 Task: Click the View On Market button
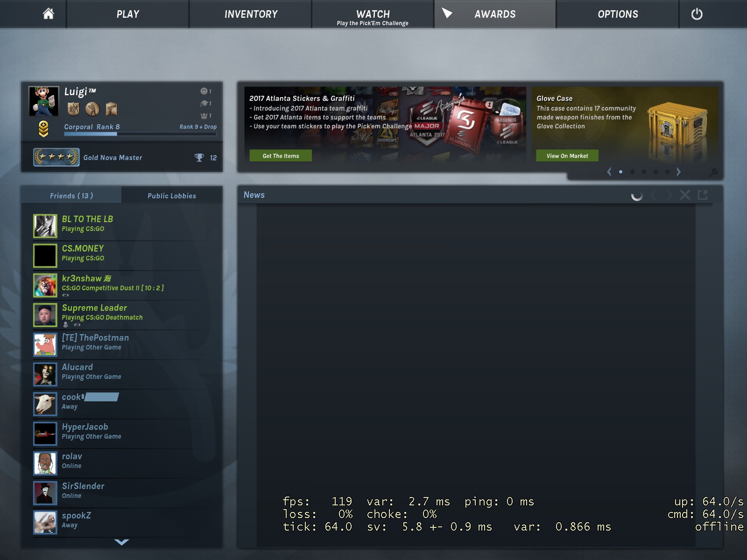click(x=567, y=156)
